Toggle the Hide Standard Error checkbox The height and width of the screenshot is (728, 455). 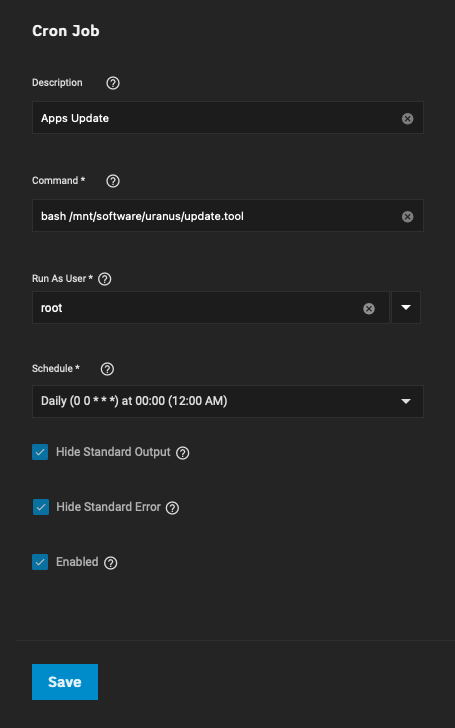click(x=41, y=507)
